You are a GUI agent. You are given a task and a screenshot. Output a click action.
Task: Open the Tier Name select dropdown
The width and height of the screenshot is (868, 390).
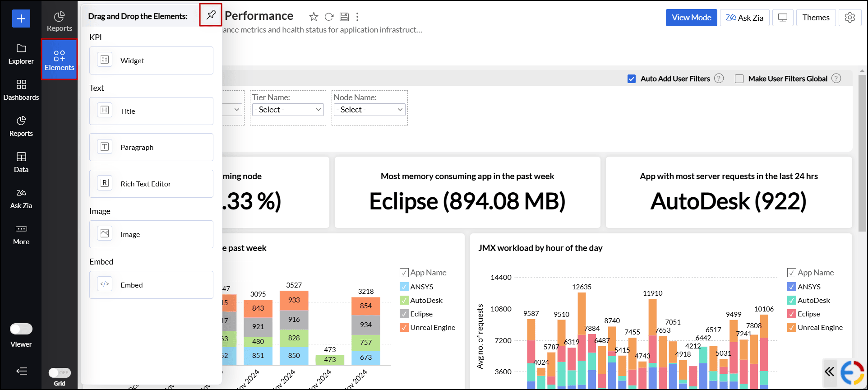[288, 110]
